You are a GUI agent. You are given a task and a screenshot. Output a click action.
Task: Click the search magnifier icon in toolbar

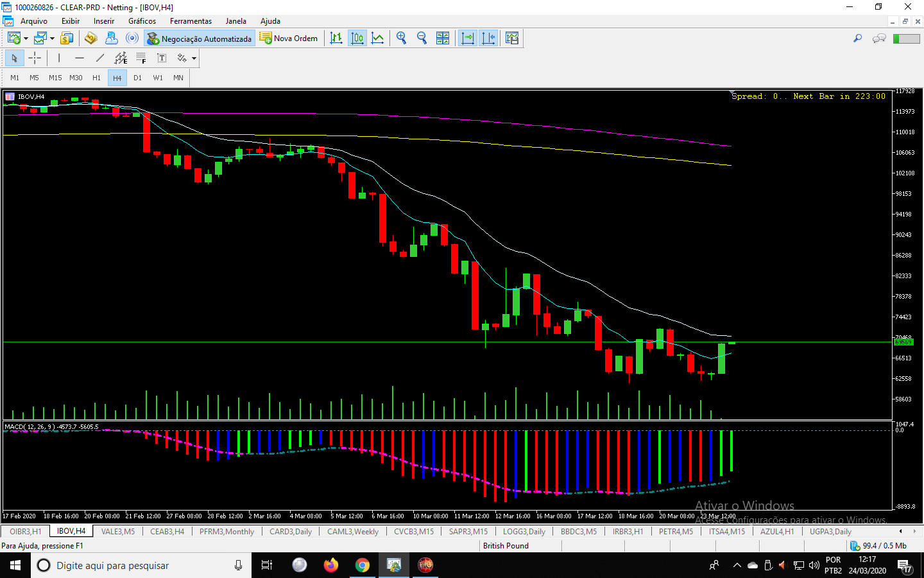(857, 39)
